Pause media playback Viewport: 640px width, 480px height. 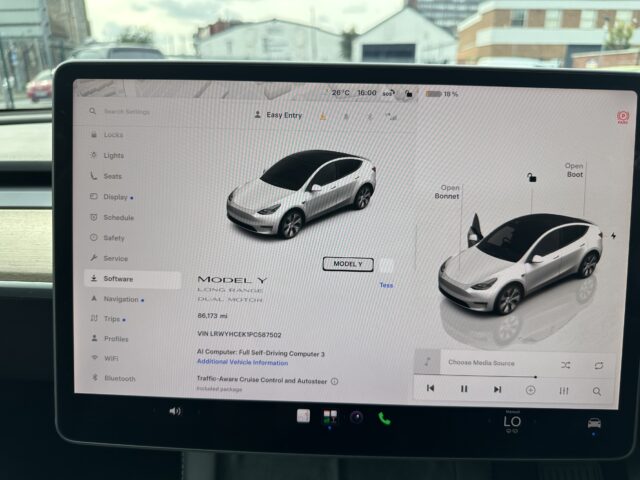pyautogui.click(x=464, y=389)
